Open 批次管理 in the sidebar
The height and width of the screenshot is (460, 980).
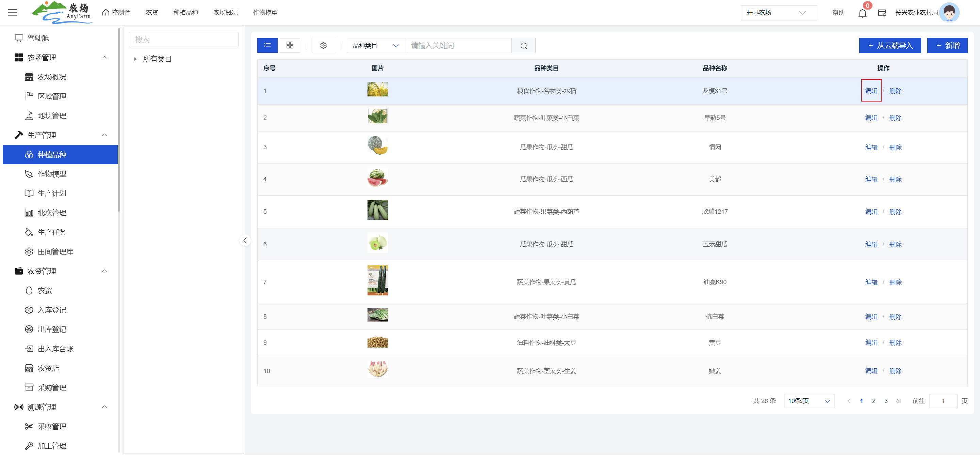[x=52, y=213]
